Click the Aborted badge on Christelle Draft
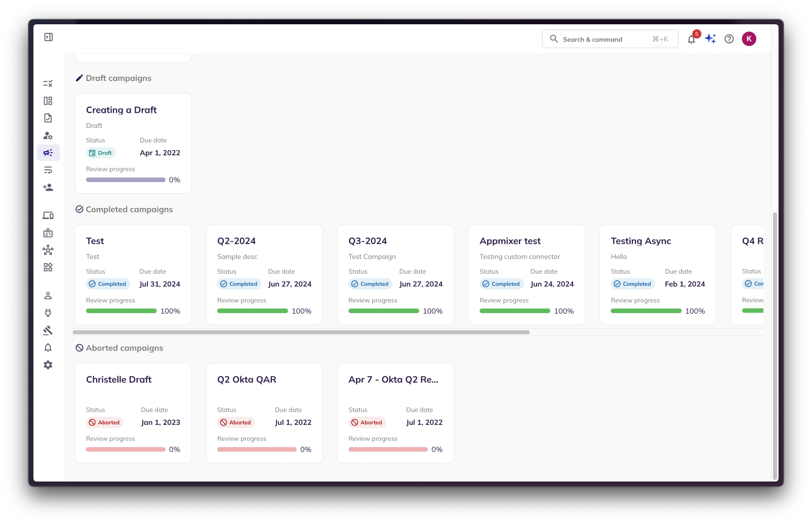The image size is (812, 524). click(x=105, y=422)
